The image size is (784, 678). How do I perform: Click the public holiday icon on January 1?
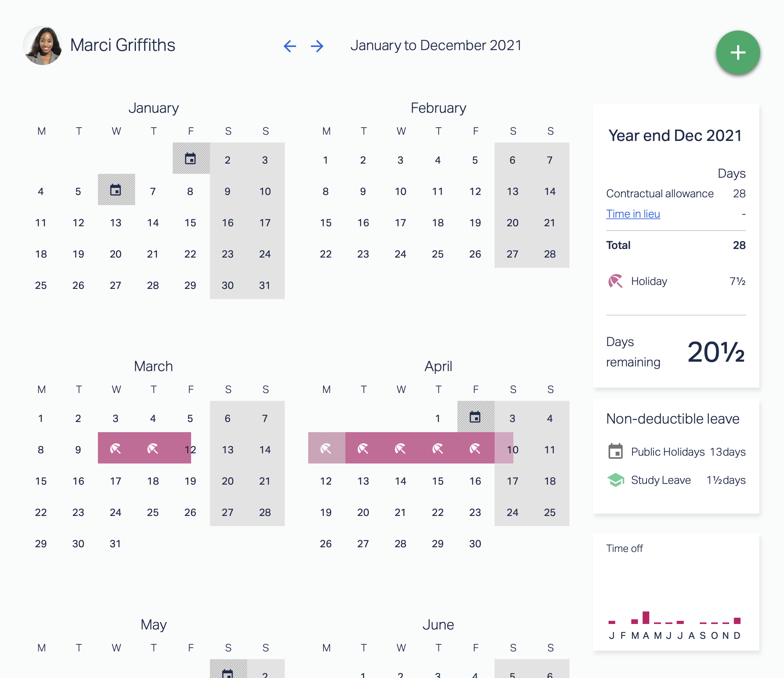coord(191,159)
